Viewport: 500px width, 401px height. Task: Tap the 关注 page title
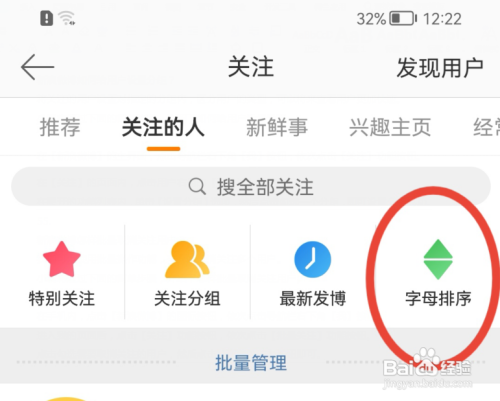coord(251,67)
